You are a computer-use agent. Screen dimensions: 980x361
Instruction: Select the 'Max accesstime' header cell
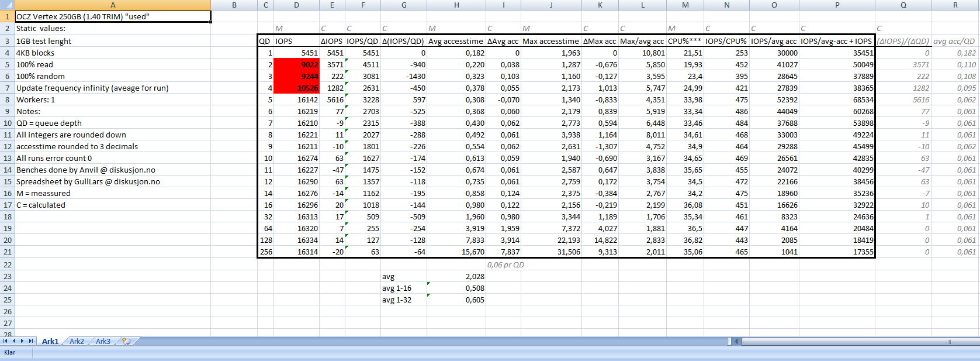click(x=550, y=41)
